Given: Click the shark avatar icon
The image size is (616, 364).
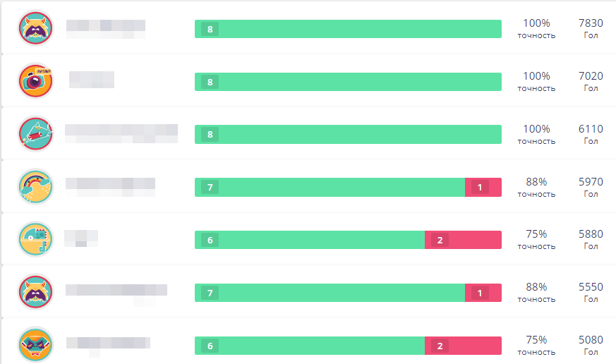Looking at the screenshot, I should coord(36,134).
